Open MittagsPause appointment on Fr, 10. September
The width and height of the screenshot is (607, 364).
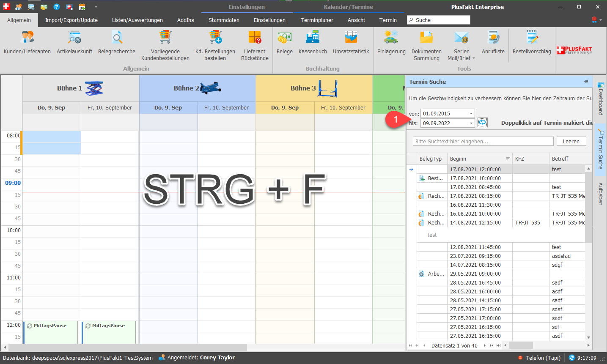coord(109,332)
